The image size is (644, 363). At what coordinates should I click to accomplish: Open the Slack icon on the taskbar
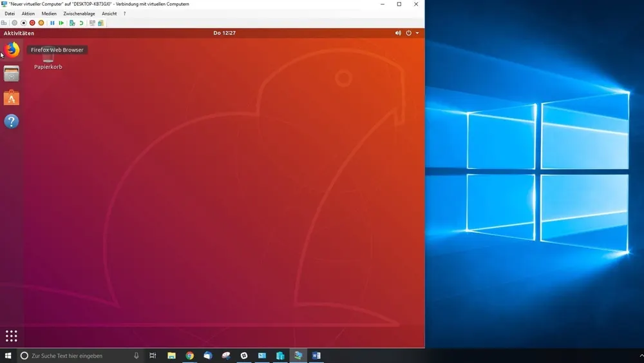[x=244, y=356]
